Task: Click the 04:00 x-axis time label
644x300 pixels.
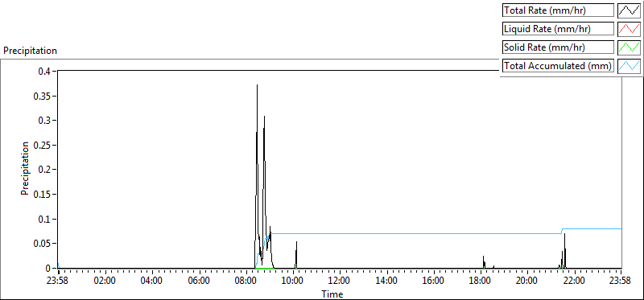Action: tap(152, 282)
